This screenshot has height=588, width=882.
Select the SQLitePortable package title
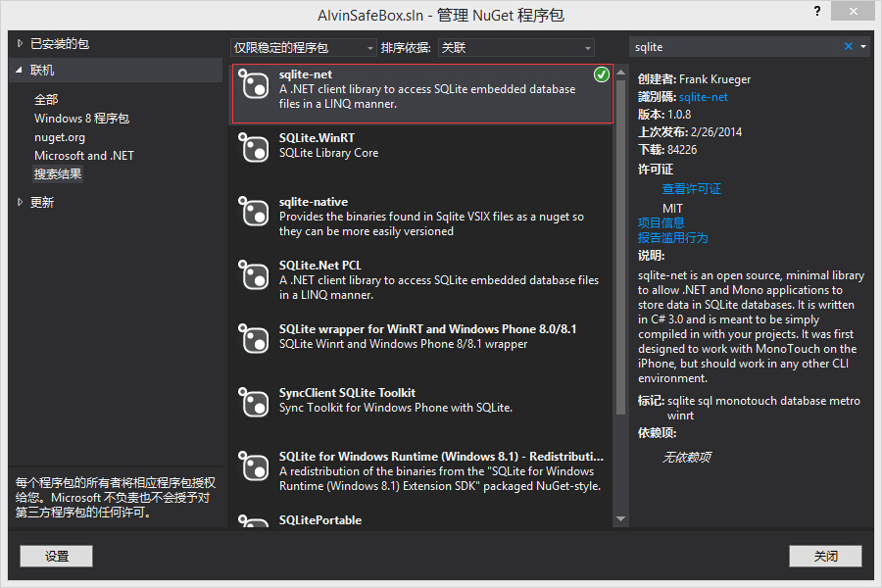tap(320, 520)
